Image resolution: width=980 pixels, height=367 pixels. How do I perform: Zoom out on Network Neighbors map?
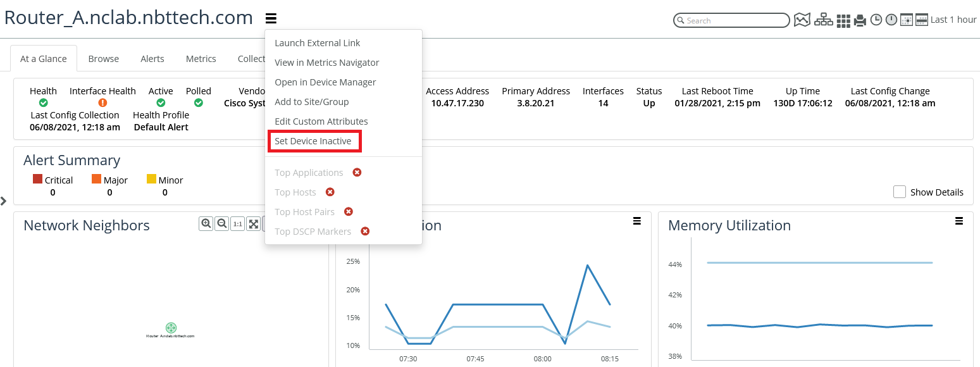click(221, 223)
